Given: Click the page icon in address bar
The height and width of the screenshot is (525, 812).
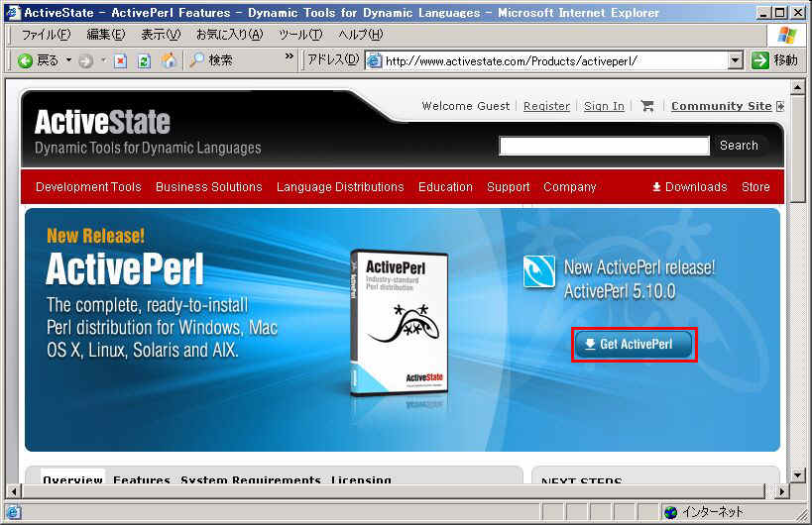Looking at the screenshot, I should [x=374, y=61].
